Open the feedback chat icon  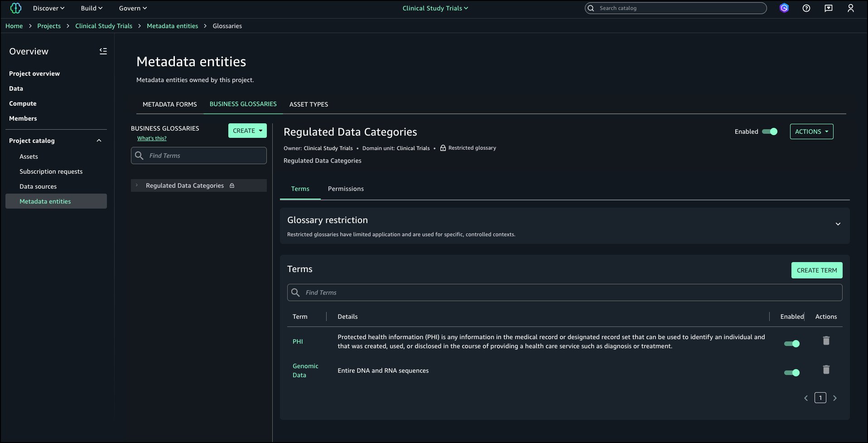pyautogui.click(x=829, y=8)
